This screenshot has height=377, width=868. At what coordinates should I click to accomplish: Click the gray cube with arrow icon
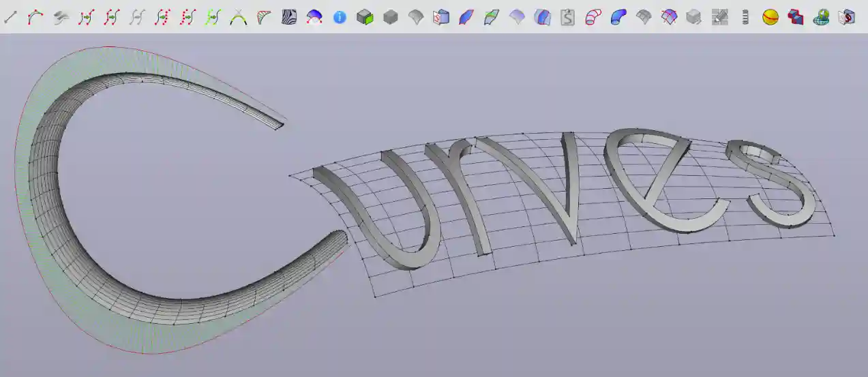[694, 17]
